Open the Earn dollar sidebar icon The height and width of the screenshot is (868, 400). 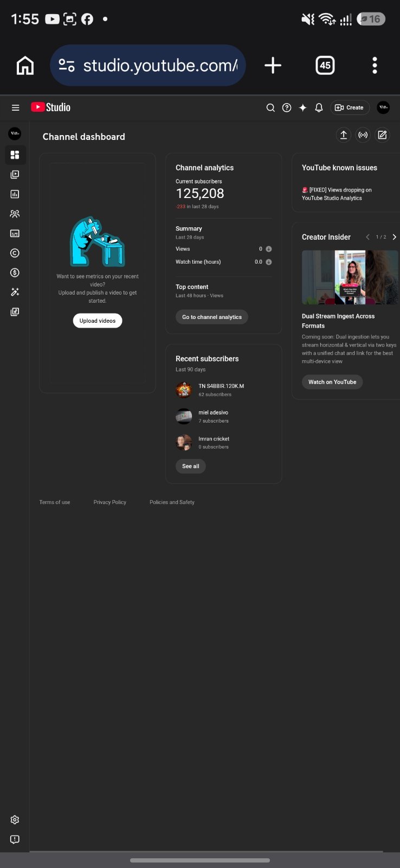15,272
